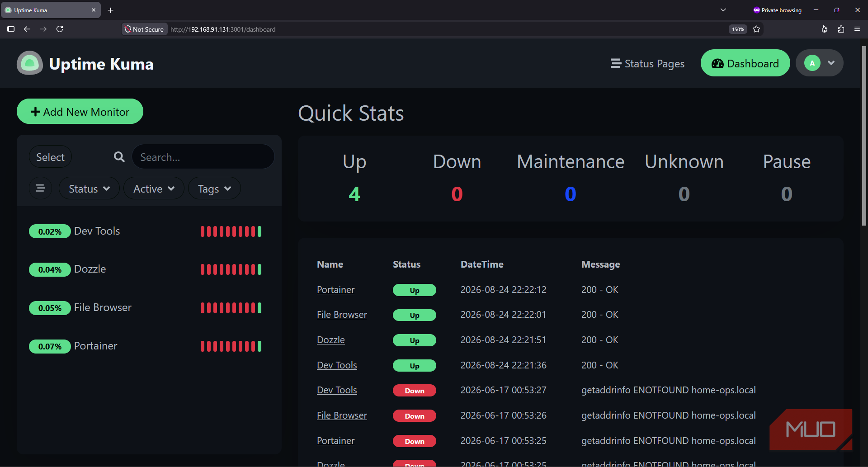Open the browser hamburger menu

[857, 29]
